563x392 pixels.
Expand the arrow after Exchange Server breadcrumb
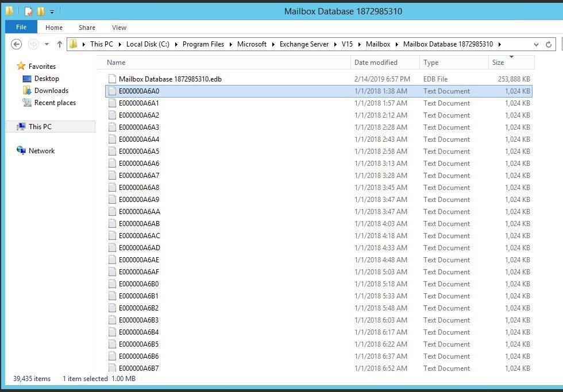coord(335,44)
